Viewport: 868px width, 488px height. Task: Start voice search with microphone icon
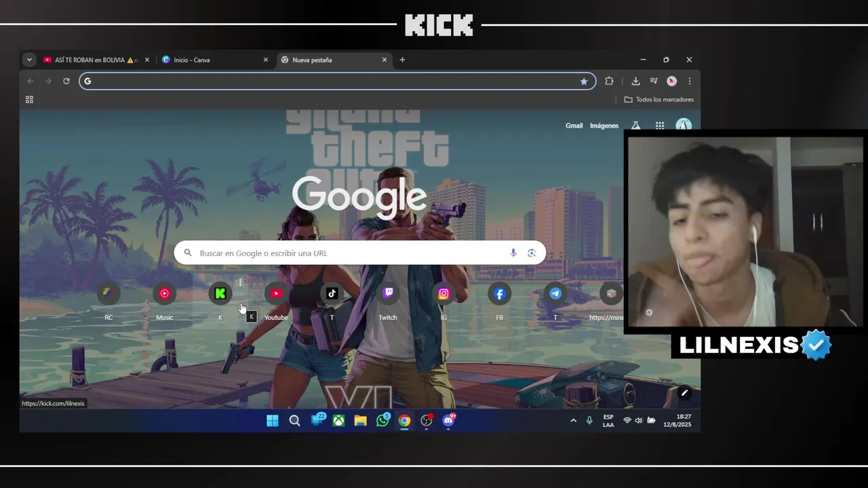[513, 253]
